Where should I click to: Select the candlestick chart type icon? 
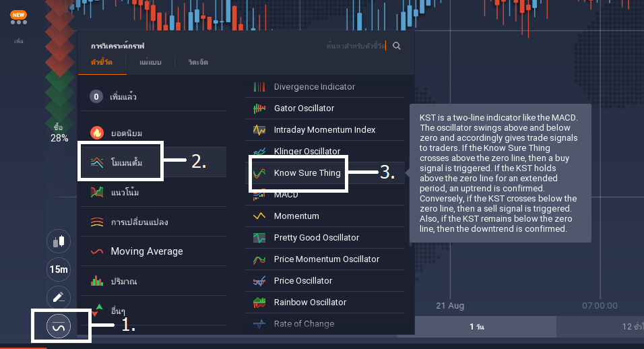coord(59,241)
